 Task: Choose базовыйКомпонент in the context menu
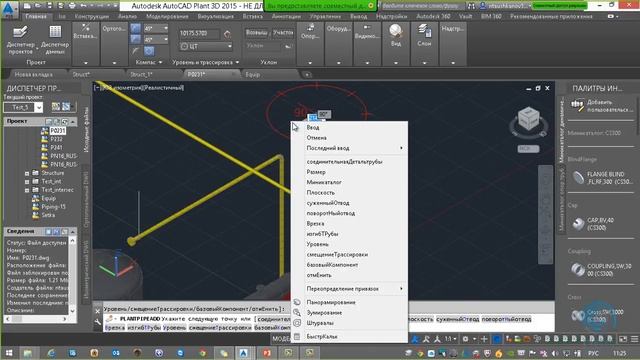point(332,264)
